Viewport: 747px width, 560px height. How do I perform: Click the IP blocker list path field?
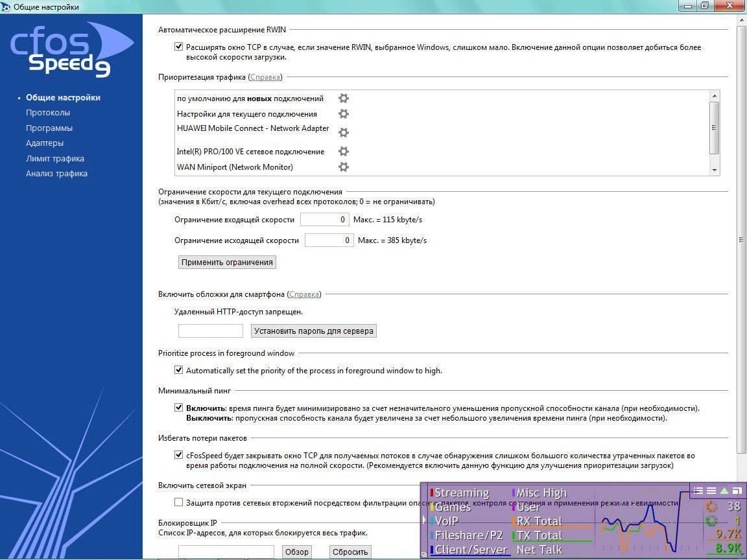pos(226,552)
